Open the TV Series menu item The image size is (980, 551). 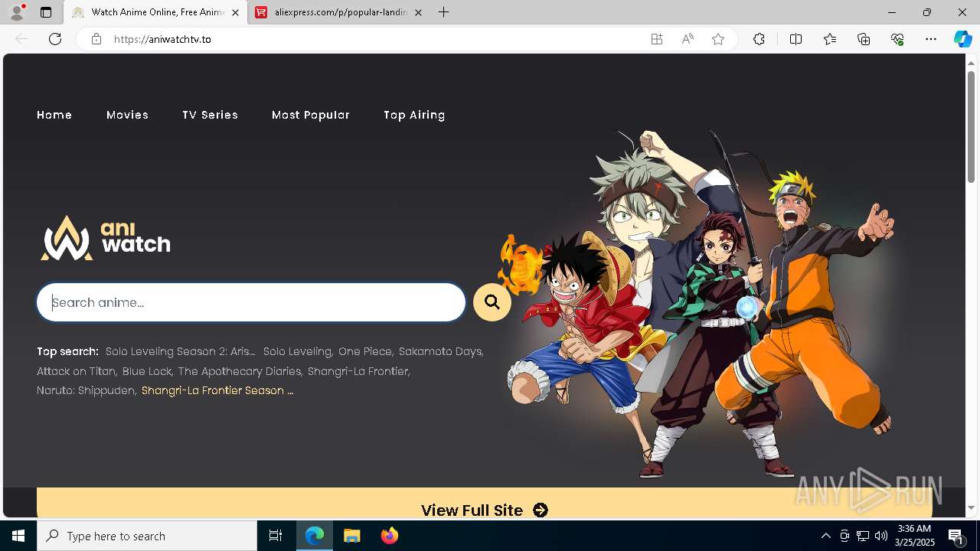[x=210, y=115]
